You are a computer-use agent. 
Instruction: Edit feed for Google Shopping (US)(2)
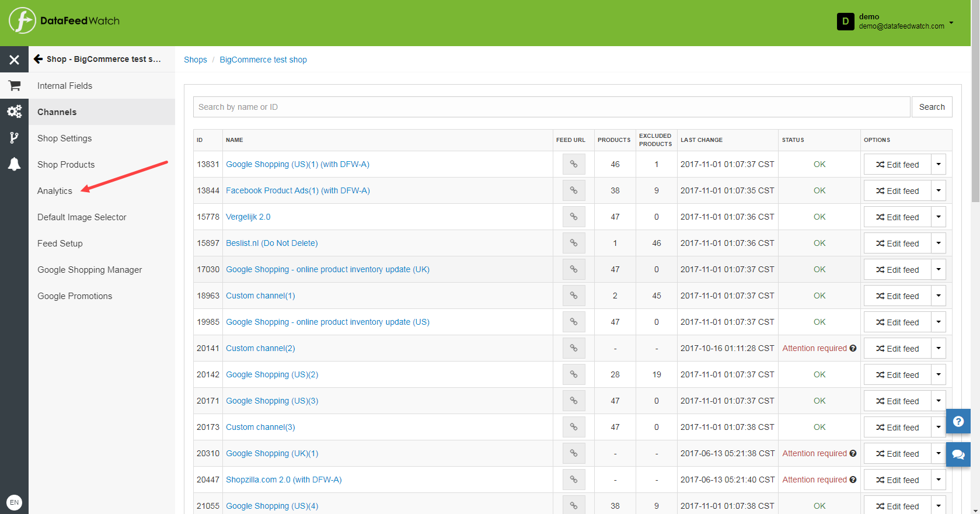pos(897,374)
